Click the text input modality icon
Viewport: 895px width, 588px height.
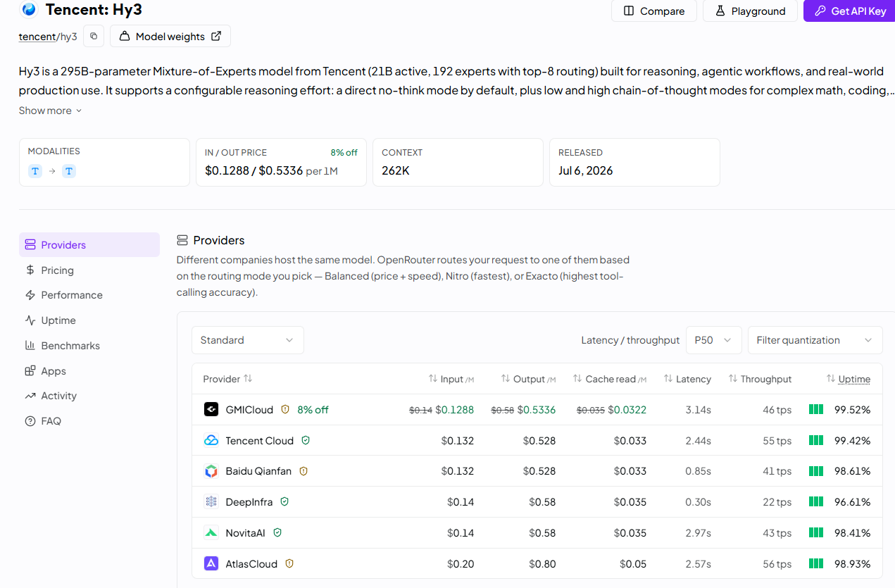click(x=35, y=171)
